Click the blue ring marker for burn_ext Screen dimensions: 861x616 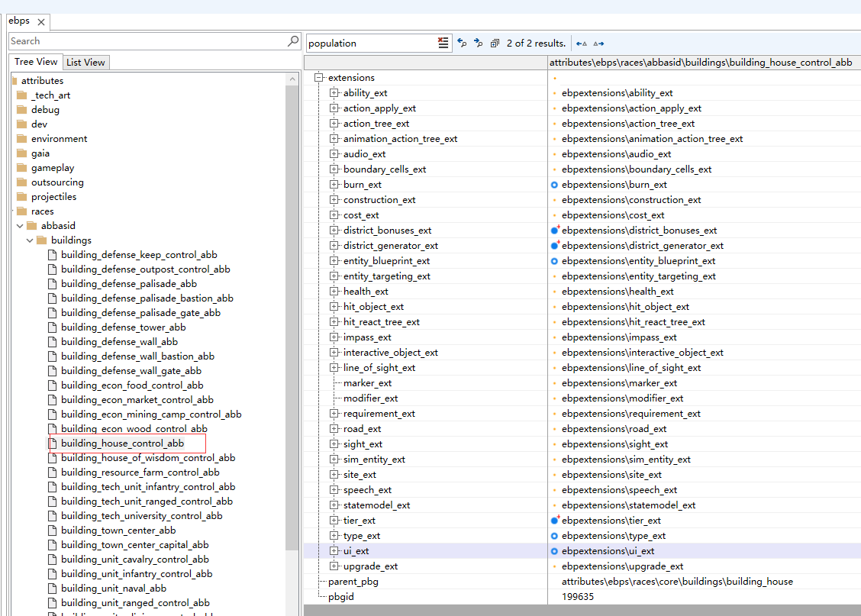(555, 185)
